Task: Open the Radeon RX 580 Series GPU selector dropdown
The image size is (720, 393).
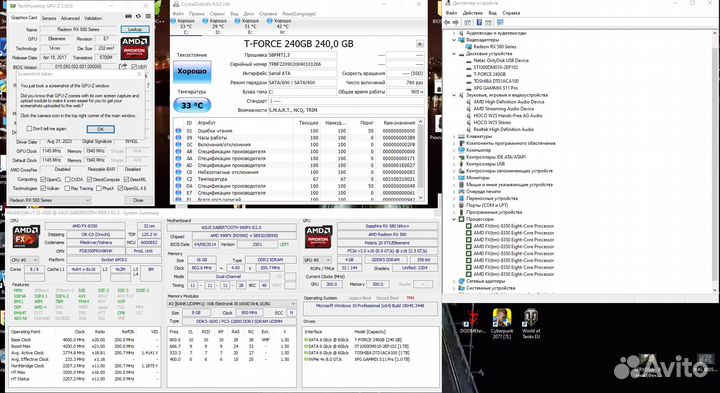Action: pos(50,200)
